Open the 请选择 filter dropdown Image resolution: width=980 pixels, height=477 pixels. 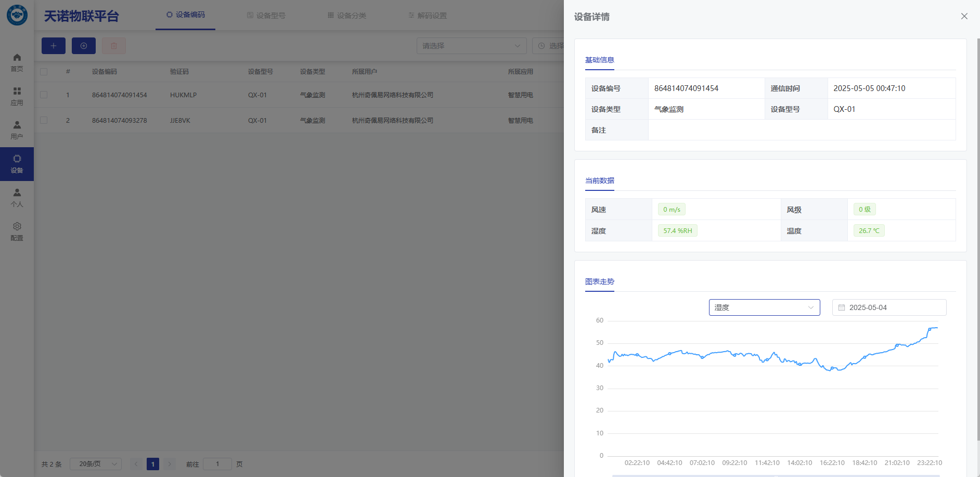471,46
